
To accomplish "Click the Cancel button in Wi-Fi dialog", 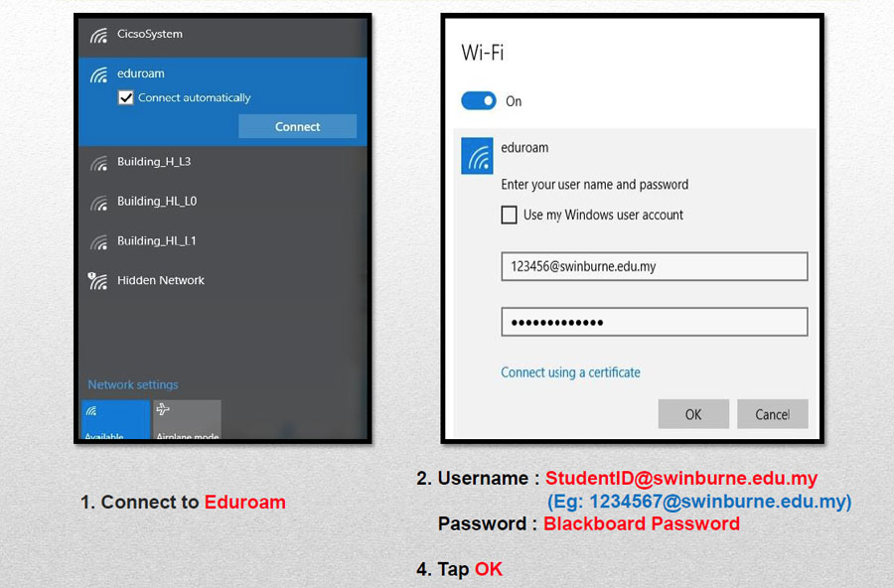I will point(773,414).
